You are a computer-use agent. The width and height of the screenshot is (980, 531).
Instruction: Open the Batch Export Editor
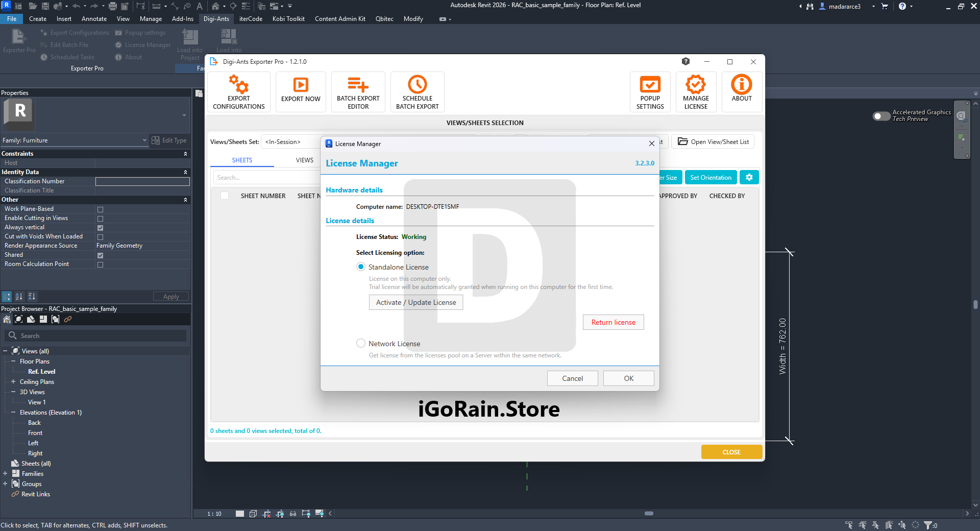pyautogui.click(x=358, y=92)
